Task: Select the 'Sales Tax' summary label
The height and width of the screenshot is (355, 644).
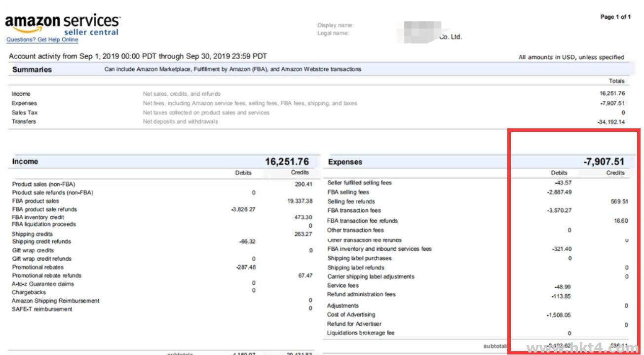Action: tap(25, 113)
